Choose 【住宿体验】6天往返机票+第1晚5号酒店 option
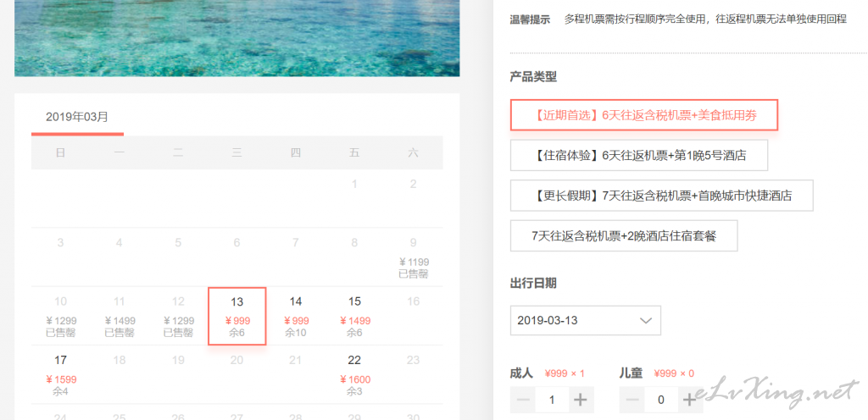The width and height of the screenshot is (868, 420). [639, 155]
